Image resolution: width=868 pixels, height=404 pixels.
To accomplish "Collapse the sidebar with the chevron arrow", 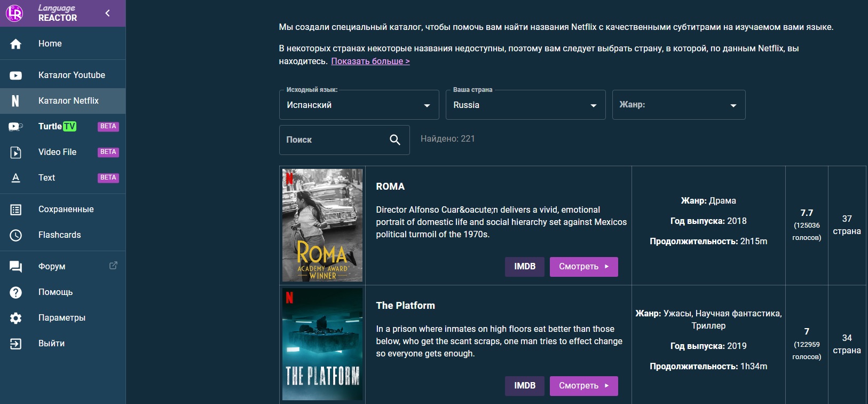I will coord(108,13).
